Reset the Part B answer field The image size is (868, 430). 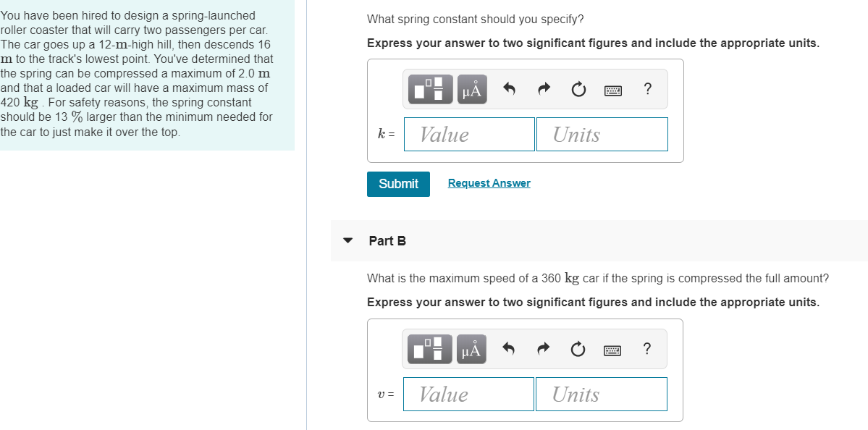point(577,348)
